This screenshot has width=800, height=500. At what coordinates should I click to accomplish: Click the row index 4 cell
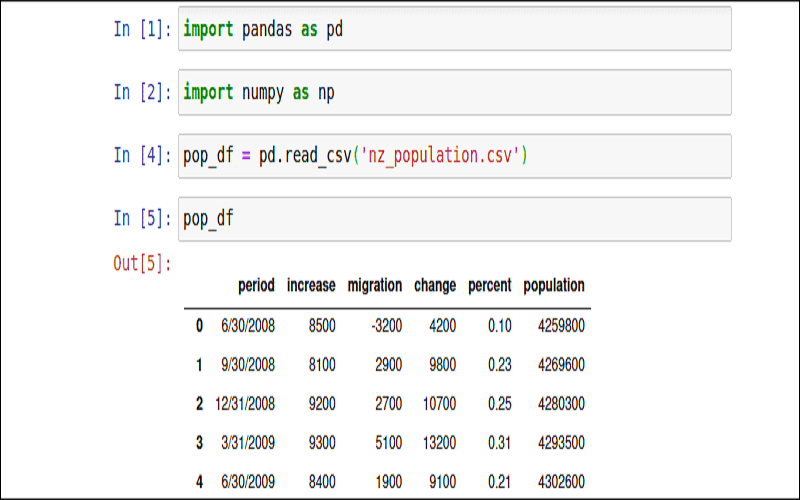[x=199, y=482]
